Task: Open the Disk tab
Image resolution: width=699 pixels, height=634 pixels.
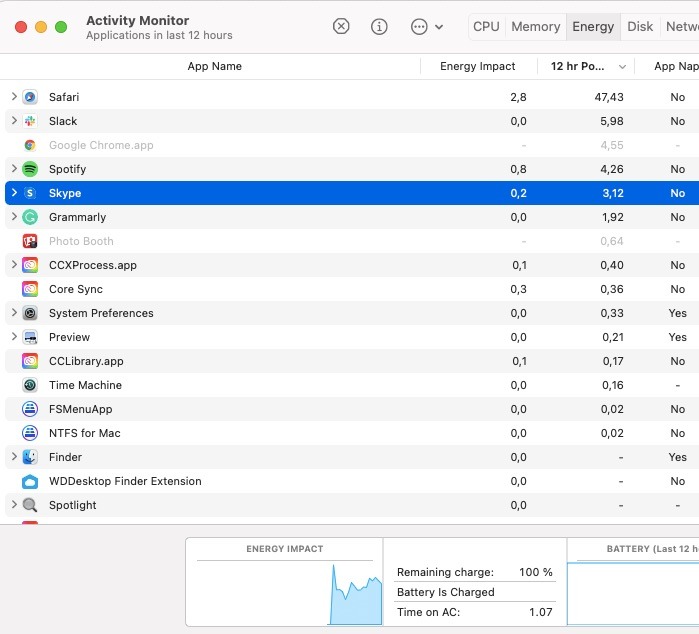Action: pos(640,27)
